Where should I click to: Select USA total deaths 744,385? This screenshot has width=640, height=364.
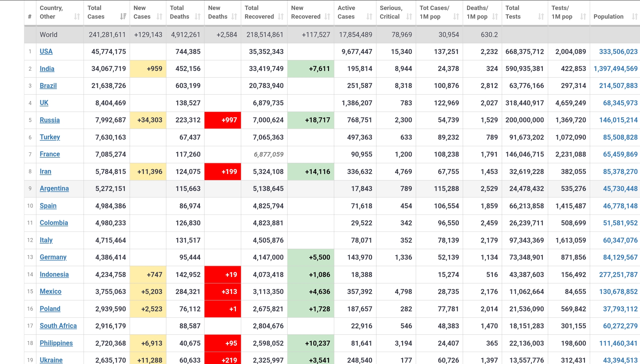pyautogui.click(x=188, y=52)
